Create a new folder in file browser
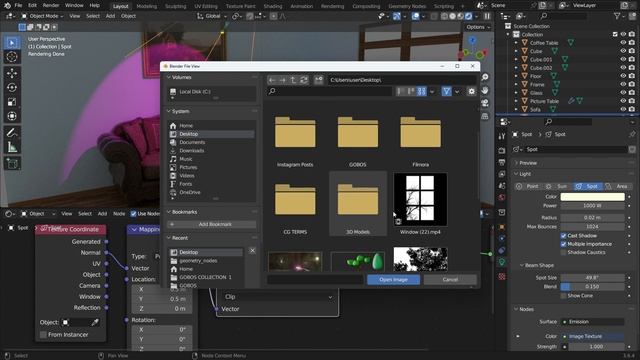The width and height of the screenshot is (640, 360). (x=319, y=80)
